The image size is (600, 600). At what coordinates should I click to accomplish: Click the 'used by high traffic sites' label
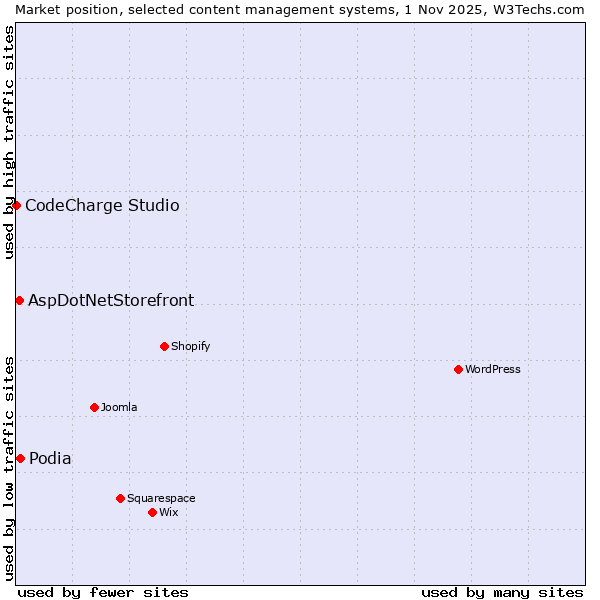tap(9, 142)
